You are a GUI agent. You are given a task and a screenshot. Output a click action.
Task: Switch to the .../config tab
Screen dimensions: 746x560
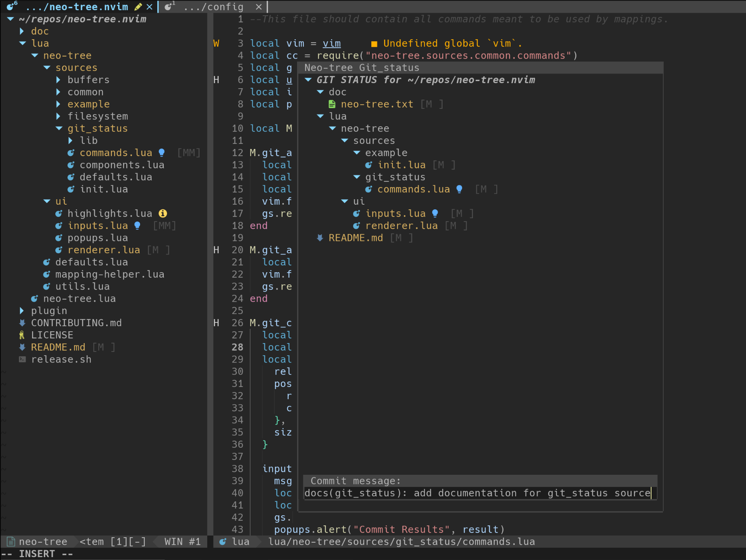[215, 6]
